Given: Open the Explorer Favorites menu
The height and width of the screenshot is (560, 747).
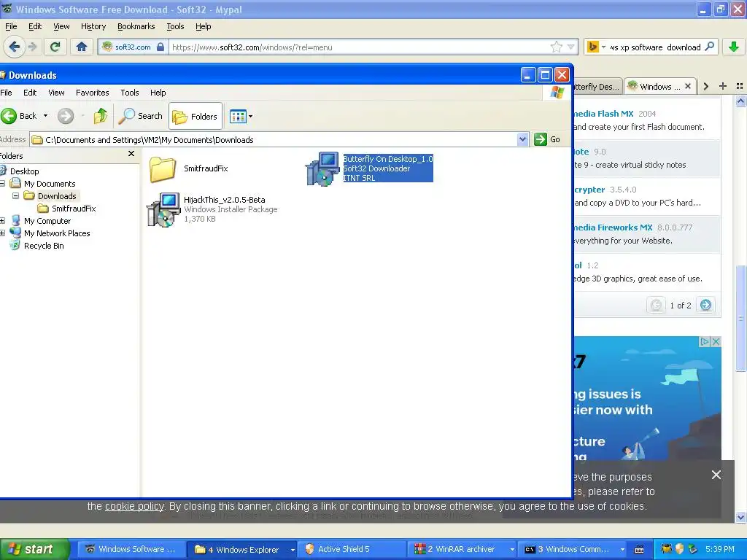Looking at the screenshot, I should pos(93,93).
